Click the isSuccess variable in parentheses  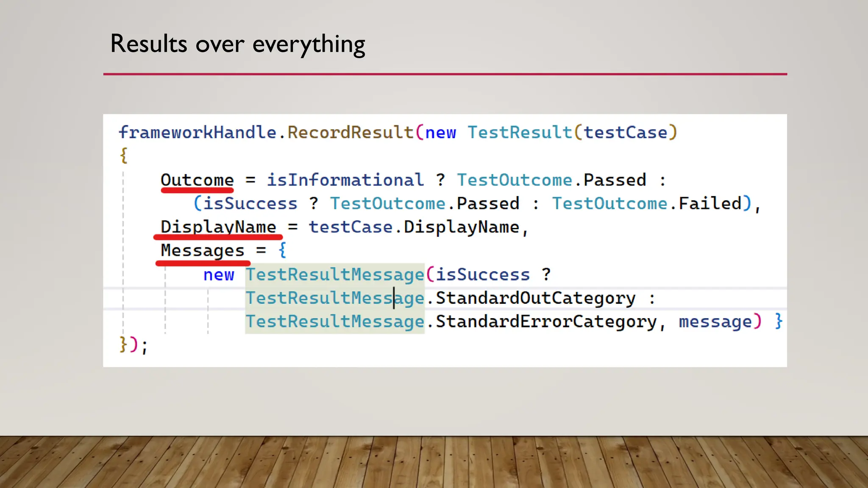[250, 203]
